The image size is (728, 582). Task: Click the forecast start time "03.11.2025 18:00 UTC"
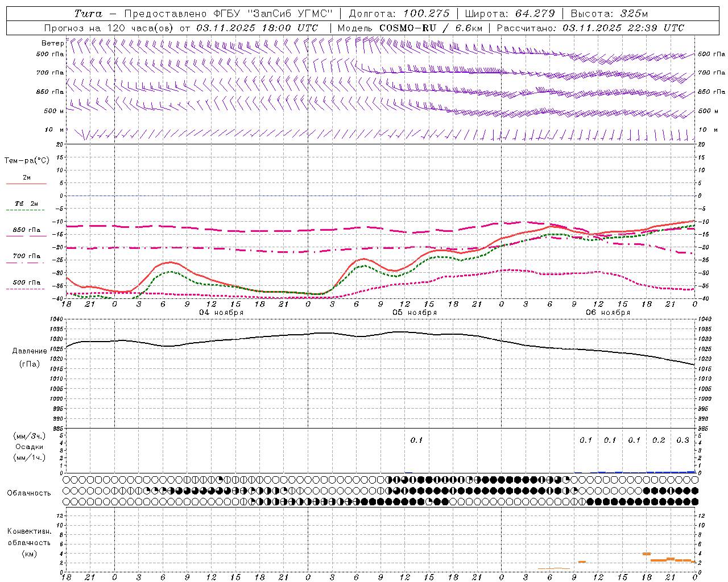point(257,28)
